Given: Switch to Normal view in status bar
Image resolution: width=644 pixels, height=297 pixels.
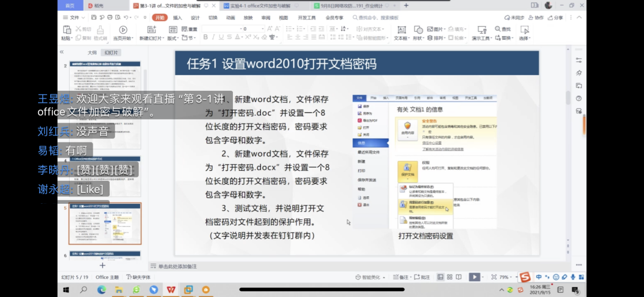Looking at the screenshot, I should click(440, 277).
